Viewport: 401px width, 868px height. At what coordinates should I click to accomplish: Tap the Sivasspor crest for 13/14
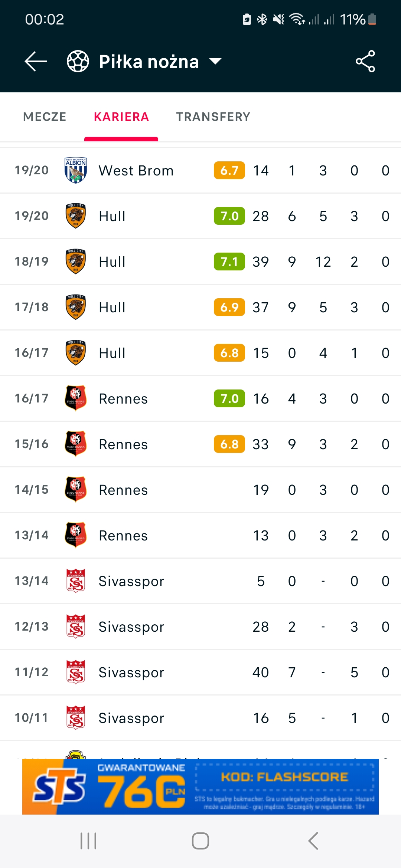pyautogui.click(x=76, y=581)
